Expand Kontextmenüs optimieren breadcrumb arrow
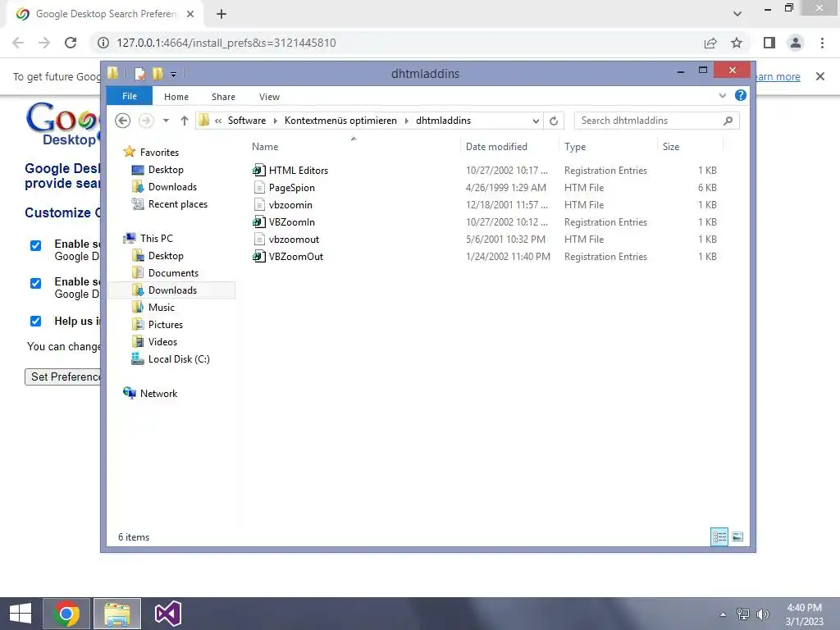The height and width of the screenshot is (630, 840). point(407,121)
